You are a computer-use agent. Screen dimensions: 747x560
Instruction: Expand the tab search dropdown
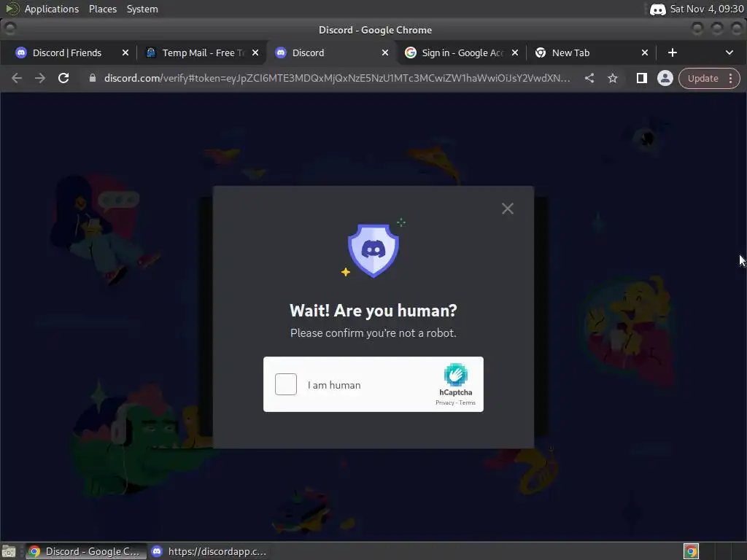729,52
